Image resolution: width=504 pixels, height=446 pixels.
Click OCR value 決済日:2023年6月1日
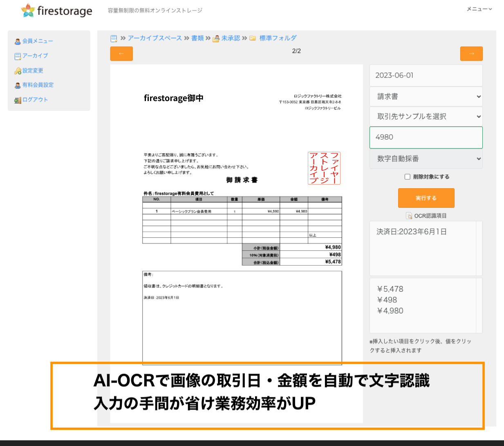(411, 232)
